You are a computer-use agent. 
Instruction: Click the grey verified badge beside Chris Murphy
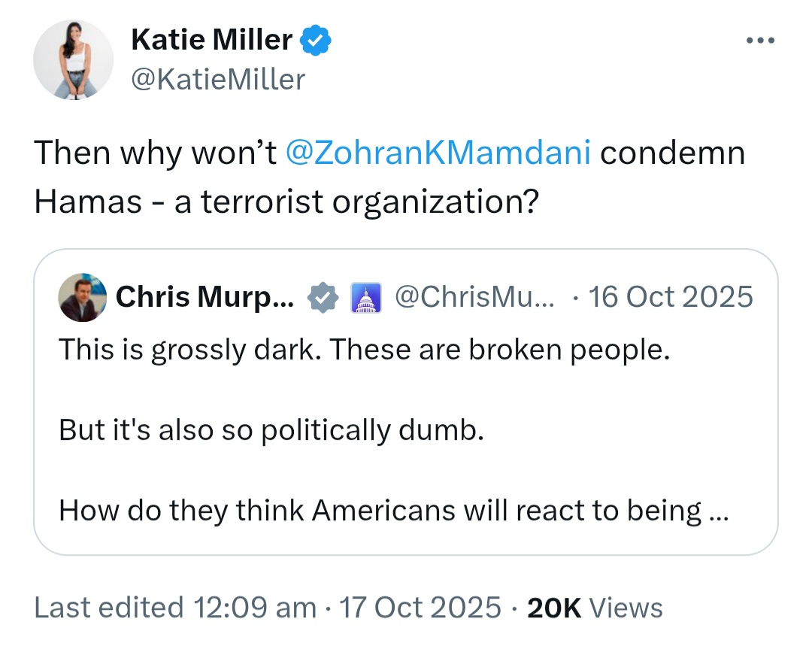[323, 297]
